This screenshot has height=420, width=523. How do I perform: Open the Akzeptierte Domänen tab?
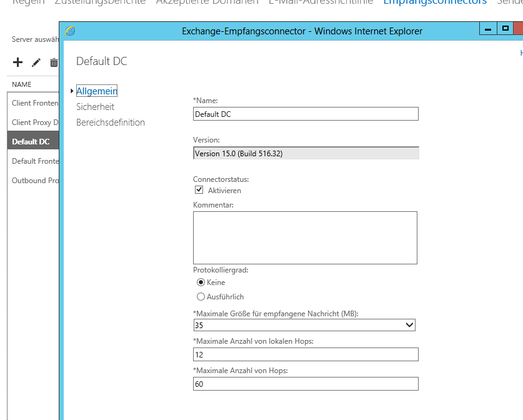click(x=207, y=2)
